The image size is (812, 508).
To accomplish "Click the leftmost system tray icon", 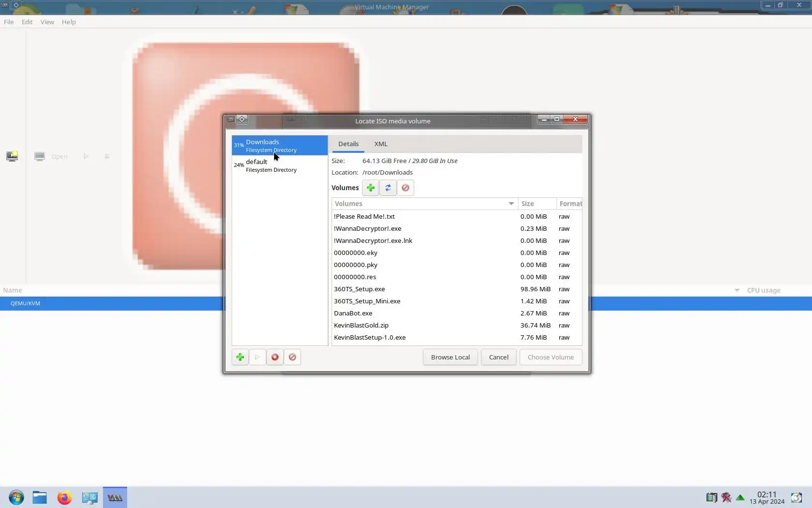I will tap(711, 497).
